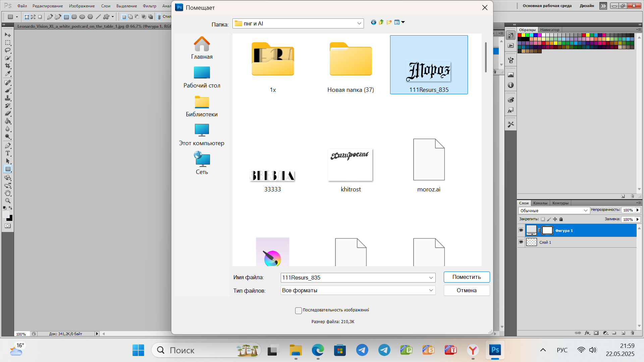Open This Computer in the sidebar
644x362 pixels.
tap(202, 135)
